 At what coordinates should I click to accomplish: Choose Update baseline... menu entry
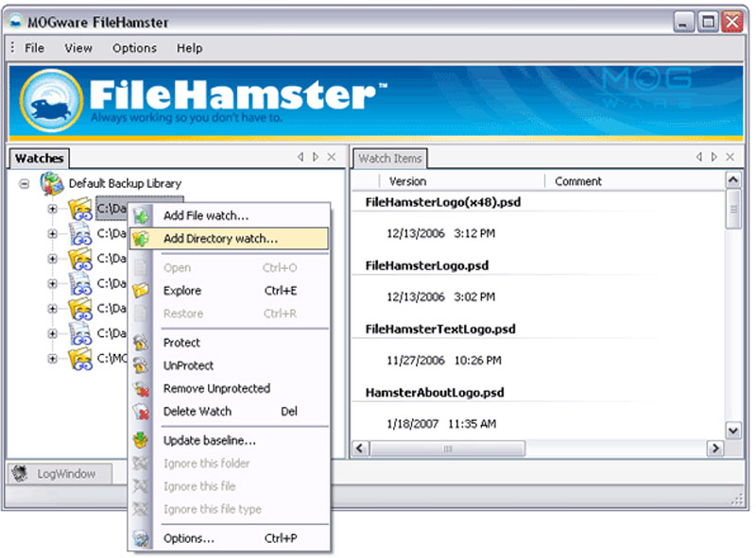(230, 440)
